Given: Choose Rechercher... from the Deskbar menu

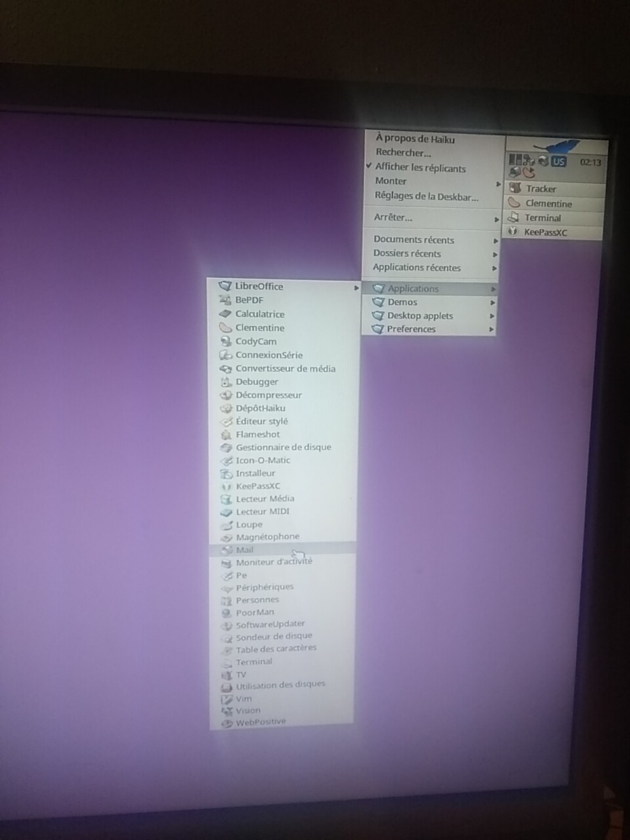Looking at the screenshot, I should [403, 152].
